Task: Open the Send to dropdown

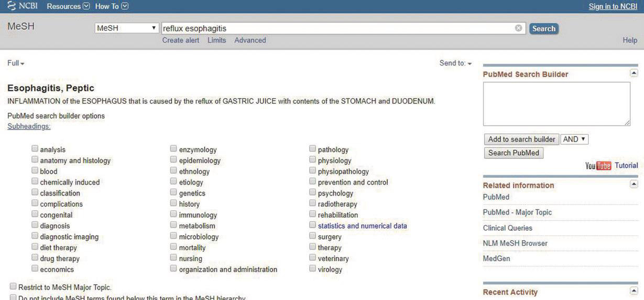Action: point(455,63)
